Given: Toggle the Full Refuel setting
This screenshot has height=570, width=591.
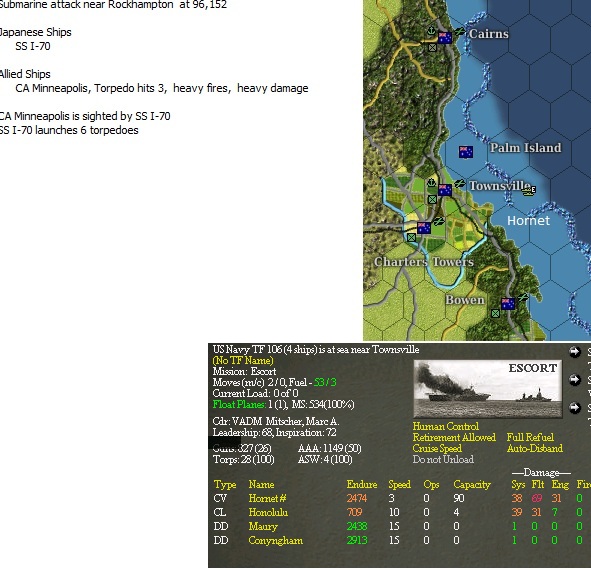Looking at the screenshot, I should point(530,437).
